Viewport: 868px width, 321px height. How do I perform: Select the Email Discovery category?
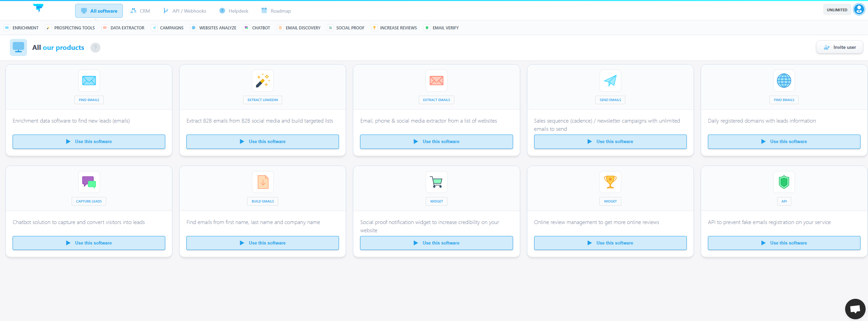pyautogui.click(x=299, y=28)
